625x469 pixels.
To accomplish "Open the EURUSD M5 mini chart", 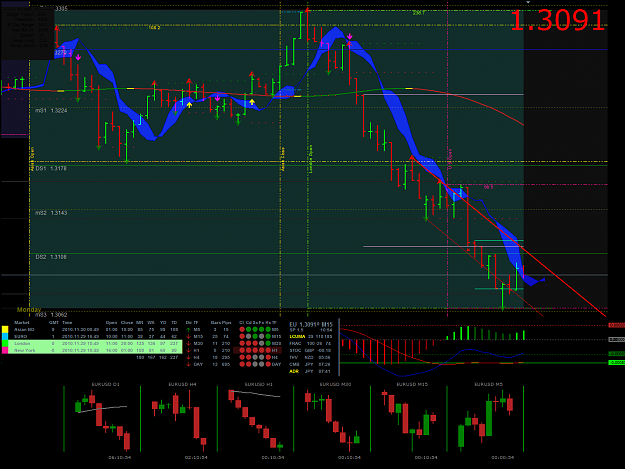I will coord(485,418).
